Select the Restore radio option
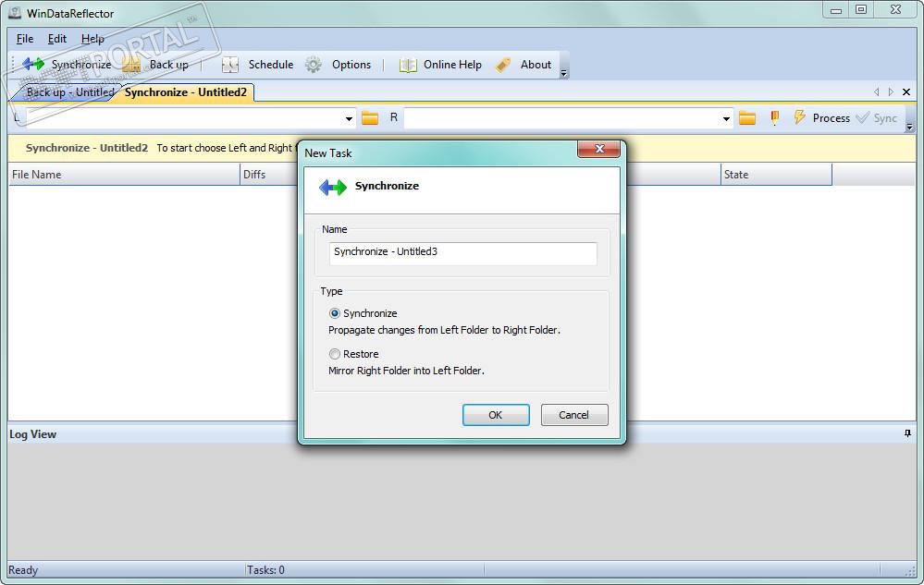 [x=335, y=354]
